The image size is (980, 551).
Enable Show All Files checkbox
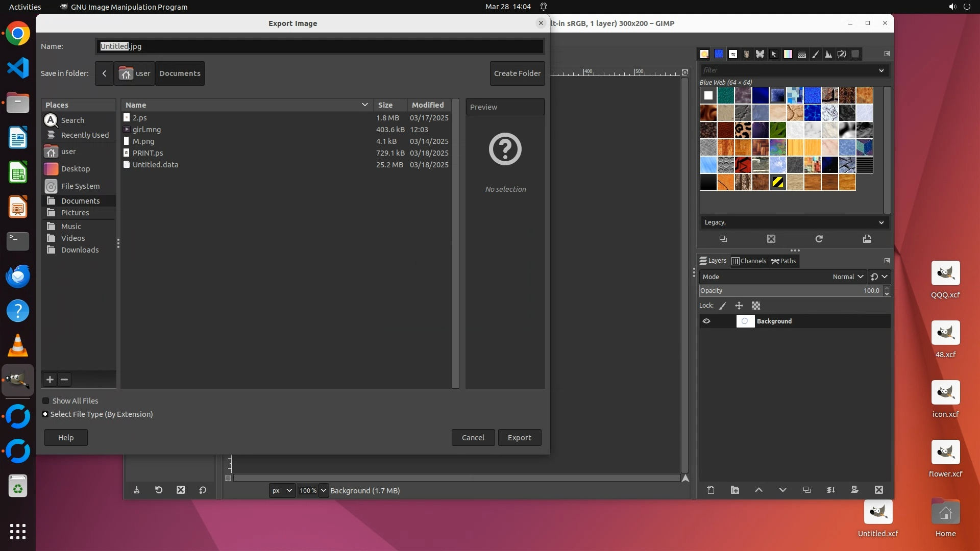(46, 401)
